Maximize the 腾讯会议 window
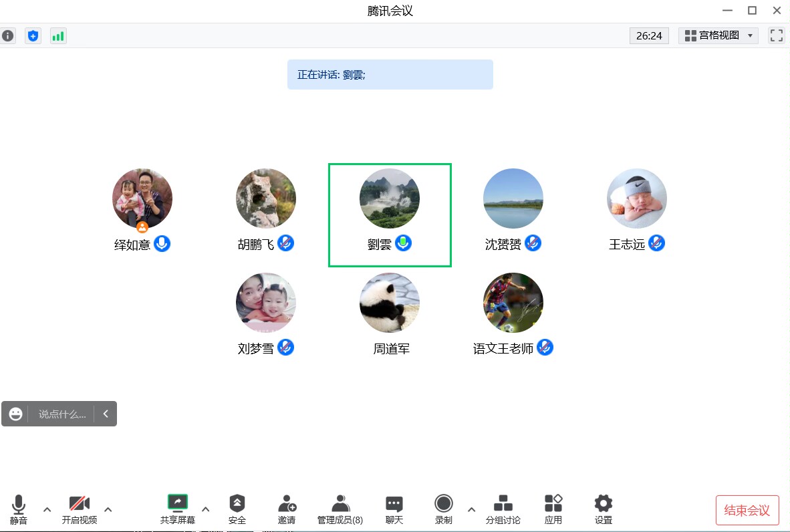Viewport: 790px width, 532px height. click(x=752, y=10)
